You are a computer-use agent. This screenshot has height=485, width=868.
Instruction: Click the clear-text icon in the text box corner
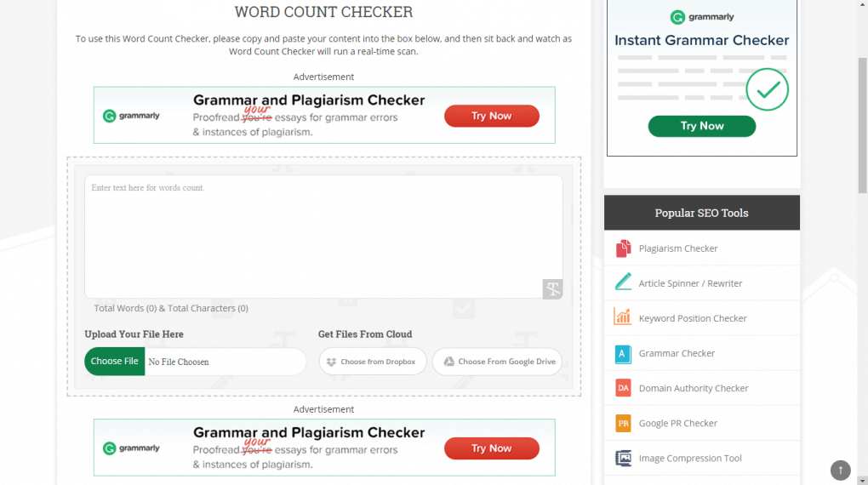click(x=553, y=289)
